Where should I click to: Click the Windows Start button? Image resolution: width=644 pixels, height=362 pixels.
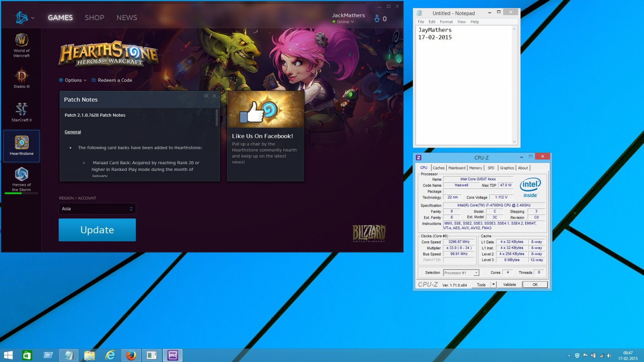[8, 355]
